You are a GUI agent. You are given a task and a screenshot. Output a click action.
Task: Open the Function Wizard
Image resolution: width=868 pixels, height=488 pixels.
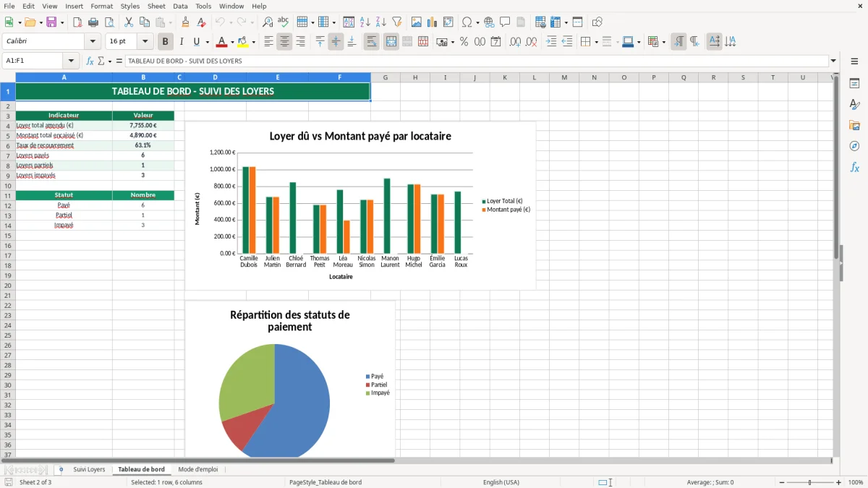90,61
